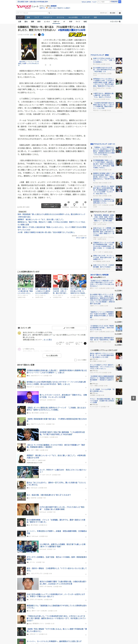Select the みんなの意見 tab
Viewport: 138px width, 644px height.
click(73, 17)
